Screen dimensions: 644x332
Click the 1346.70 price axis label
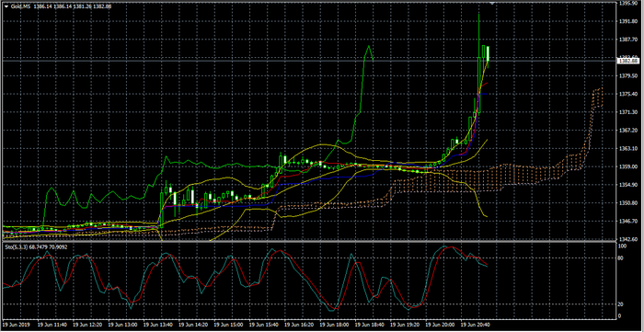point(628,221)
